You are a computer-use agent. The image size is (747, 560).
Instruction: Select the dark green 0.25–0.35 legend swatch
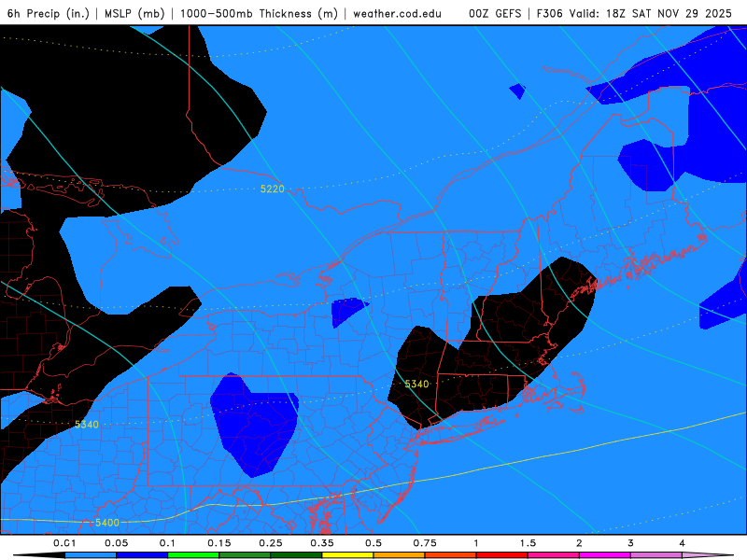(296, 555)
